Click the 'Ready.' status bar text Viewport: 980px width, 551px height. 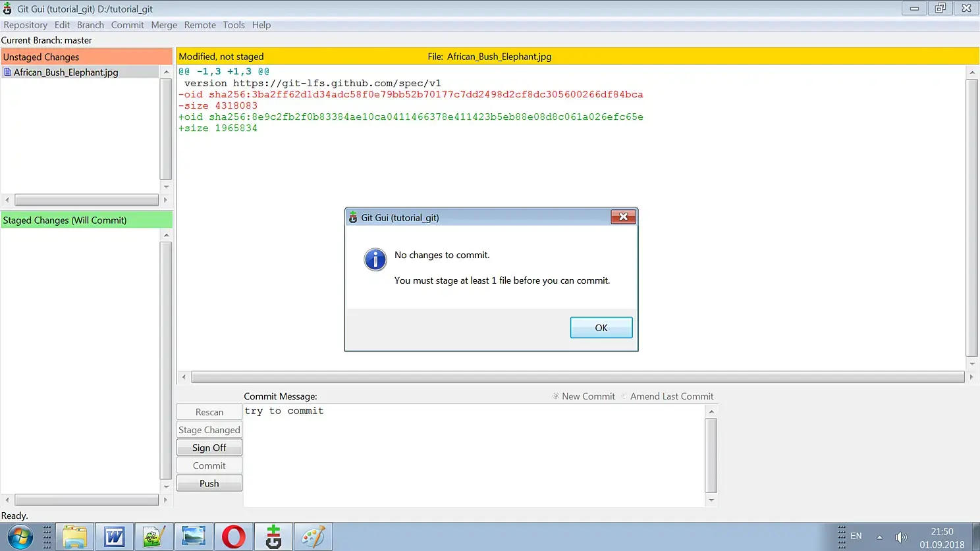click(14, 515)
